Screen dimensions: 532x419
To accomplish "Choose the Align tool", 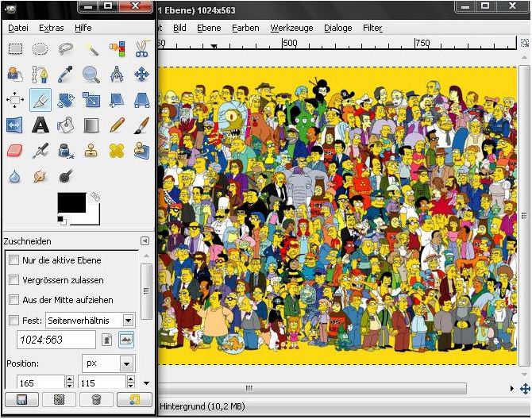I will click(x=15, y=100).
